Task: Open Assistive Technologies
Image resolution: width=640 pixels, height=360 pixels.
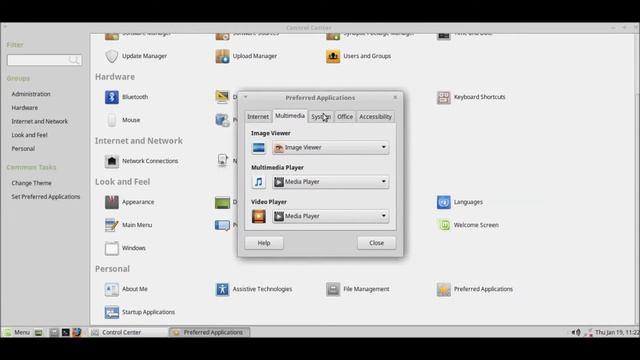Action: [x=254, y=289]
